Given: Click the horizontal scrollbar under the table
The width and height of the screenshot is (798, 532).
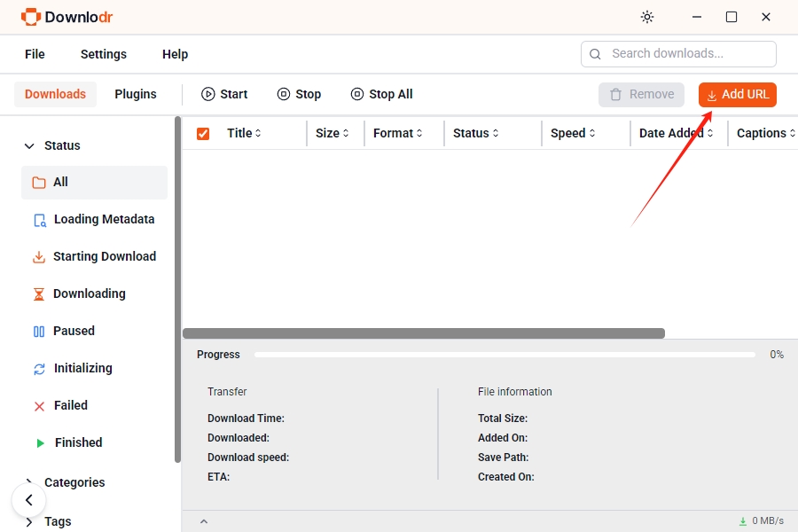Looking at the screenshot, I should [424, 333].
